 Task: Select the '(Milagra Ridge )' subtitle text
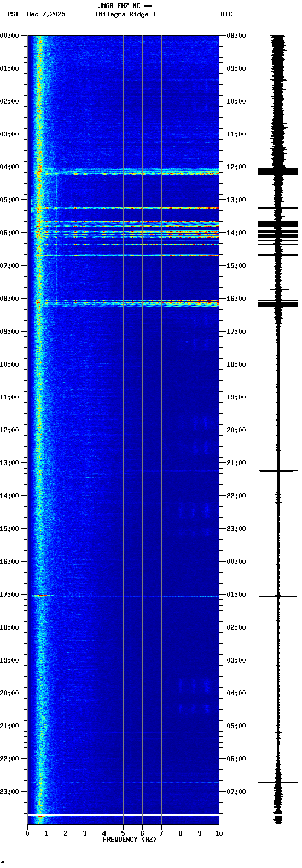pos(125,14)
